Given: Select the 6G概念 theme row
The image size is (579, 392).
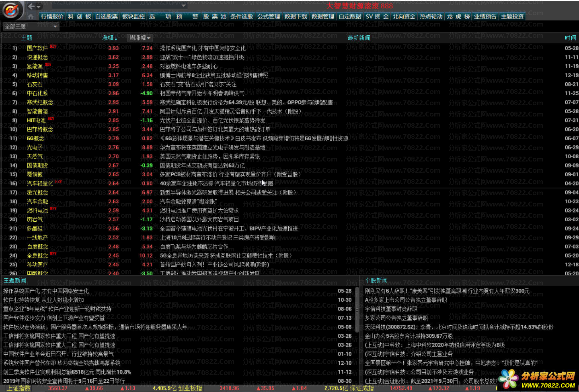Looking at the screenshot, I should (x=289, y=138).
